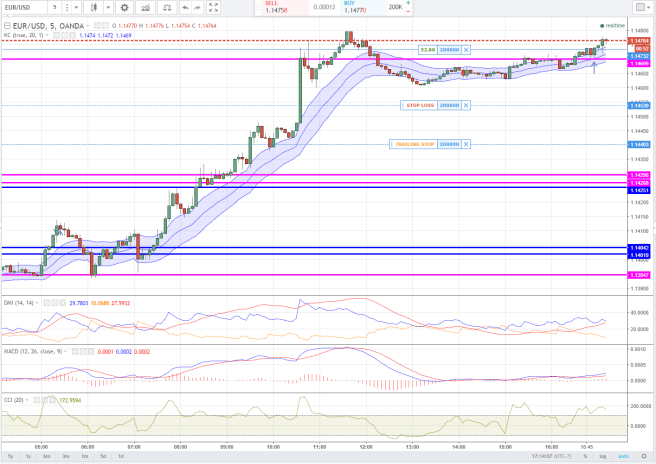Toggle the percent scale option
This screenshot has height=464, width=656.
point(584,456)
